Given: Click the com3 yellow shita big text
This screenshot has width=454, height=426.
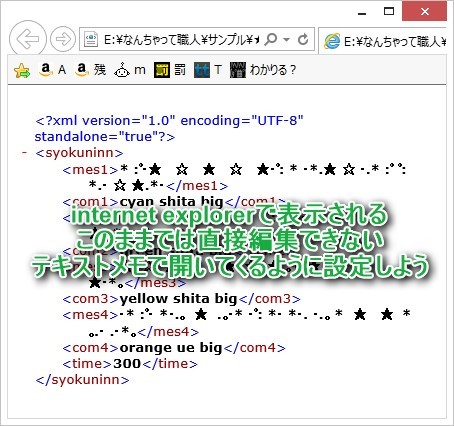Looking at the screenshot, I should point(178,299).
